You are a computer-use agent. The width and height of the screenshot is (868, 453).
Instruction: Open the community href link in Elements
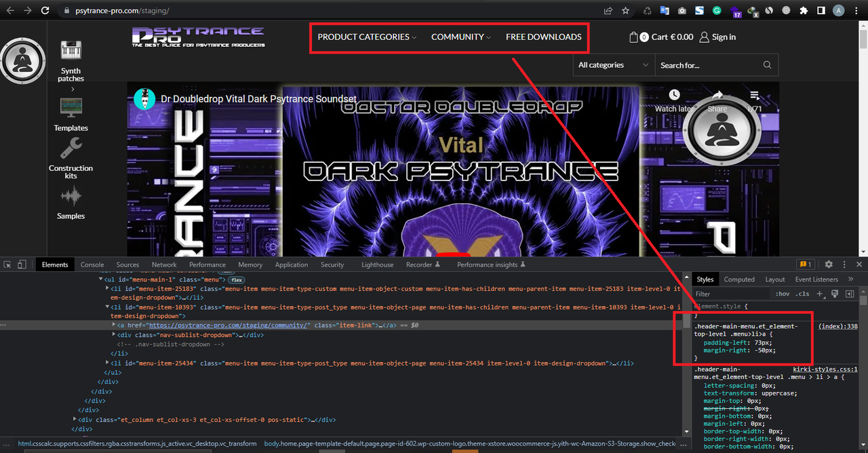pos(229,326)
